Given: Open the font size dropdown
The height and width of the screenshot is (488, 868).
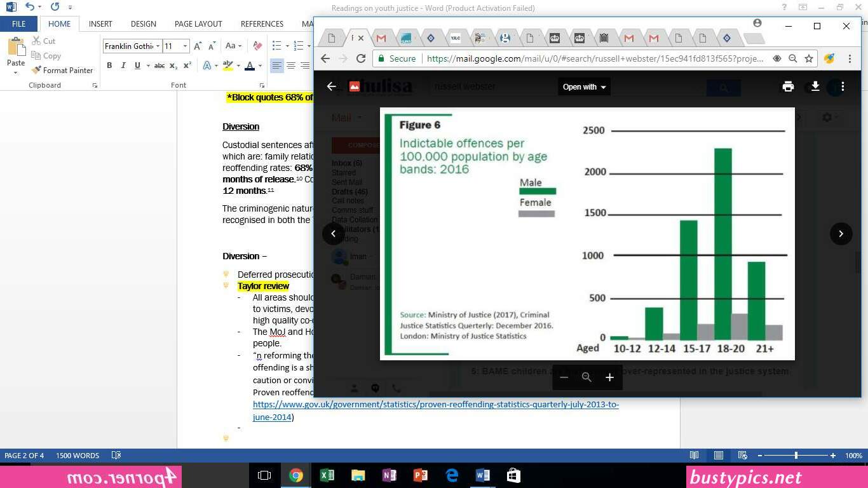Looking at the screenshot, I should [185, 46].
